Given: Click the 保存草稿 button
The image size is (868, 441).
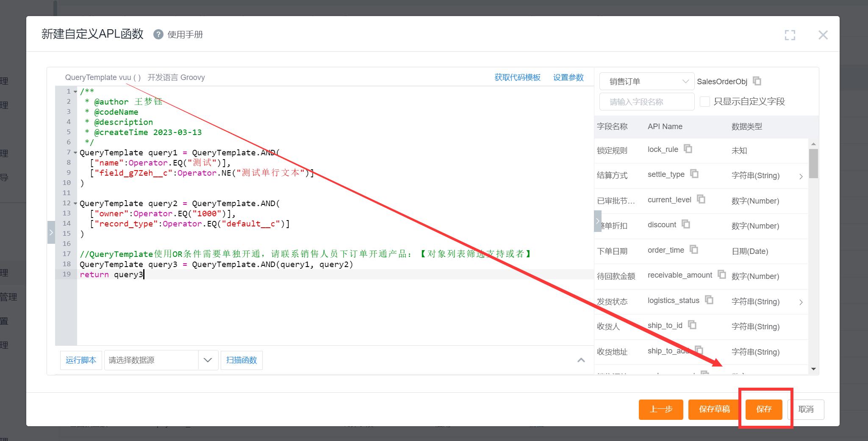Looking at the screenshot, I should point(714,409).
